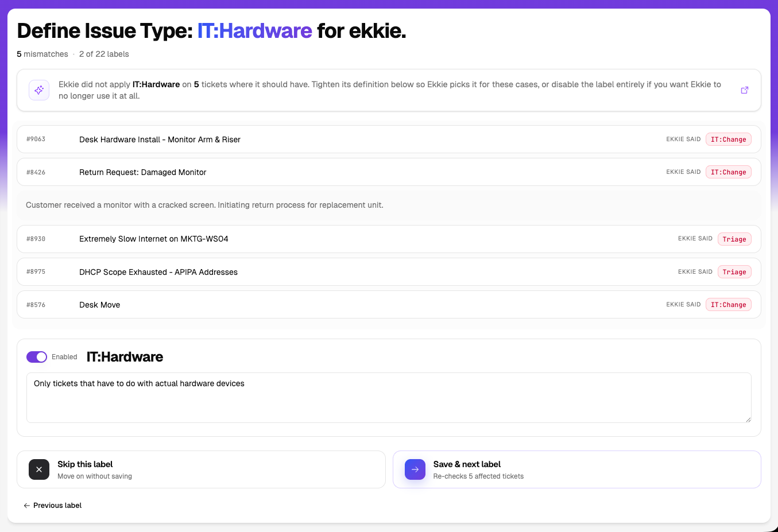Click the IT:Change tag on ticket #9063

tap(729, 139)
